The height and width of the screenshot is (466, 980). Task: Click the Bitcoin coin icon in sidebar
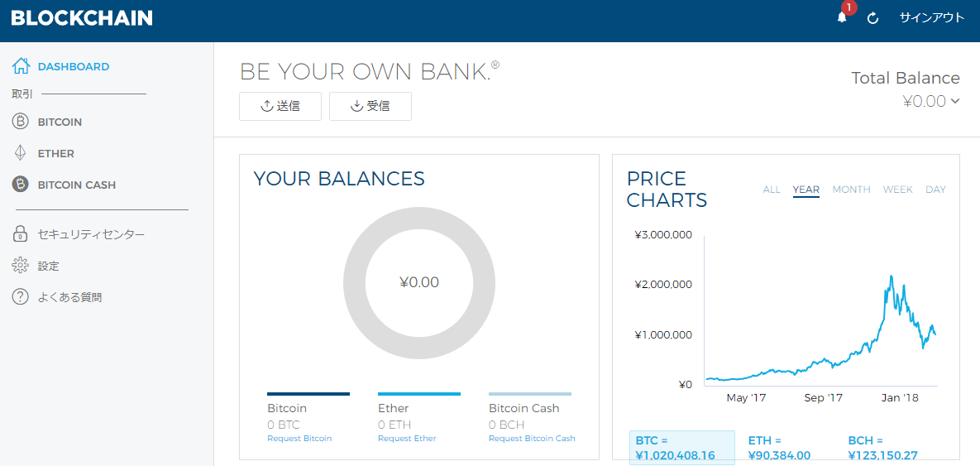(x=20, y=122)
